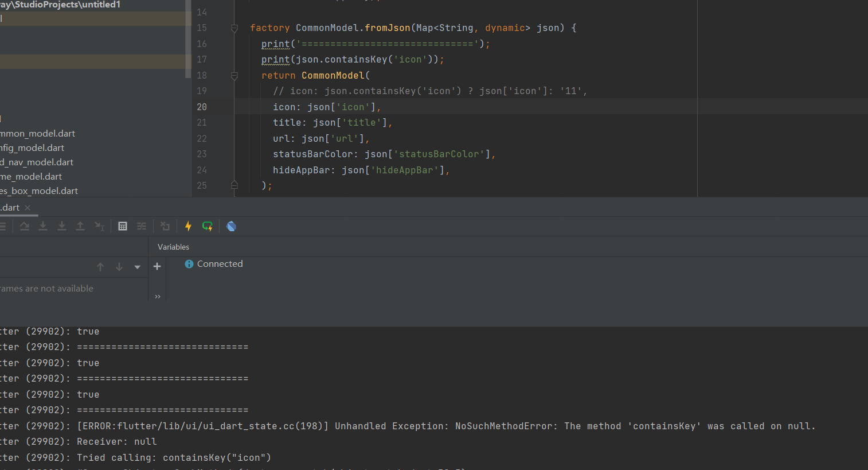The height and width of the screenshot is (470, 868).
Task: Click the Trace Current Stream Chain icon
Action: 142,226
